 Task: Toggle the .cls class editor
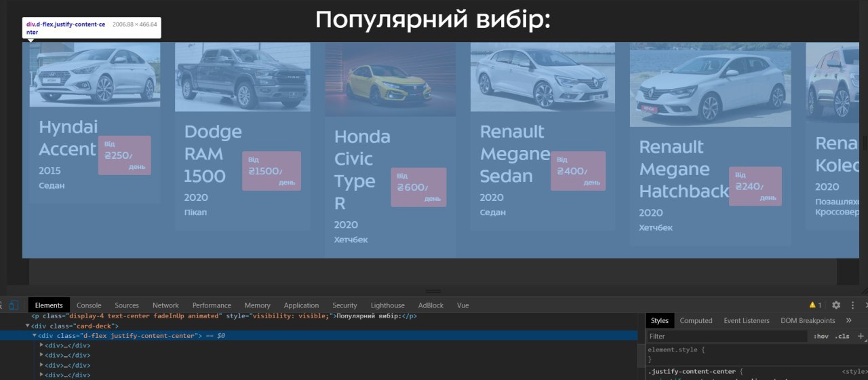point(842,336)
